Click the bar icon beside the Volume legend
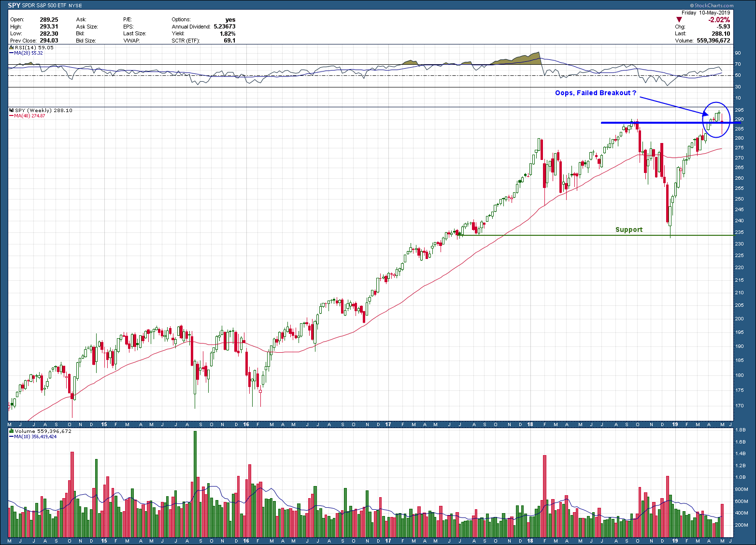Viewport: 756px width, 545px height. click(x=12, y=431)
